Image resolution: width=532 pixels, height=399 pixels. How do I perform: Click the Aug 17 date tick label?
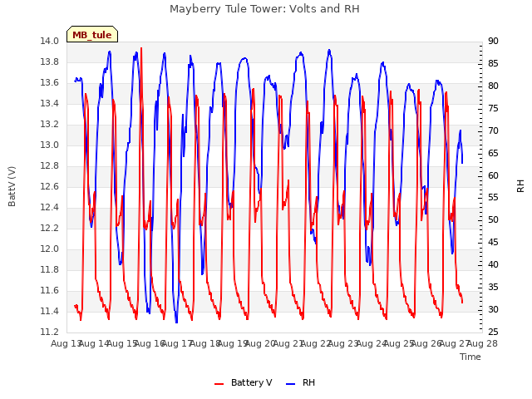[x=177, y=343]
